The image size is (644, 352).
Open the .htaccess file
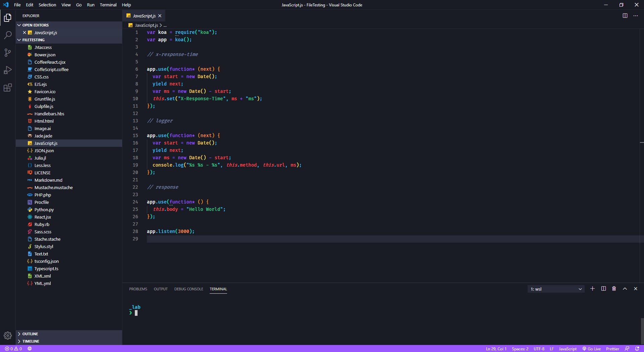[69, 47]
